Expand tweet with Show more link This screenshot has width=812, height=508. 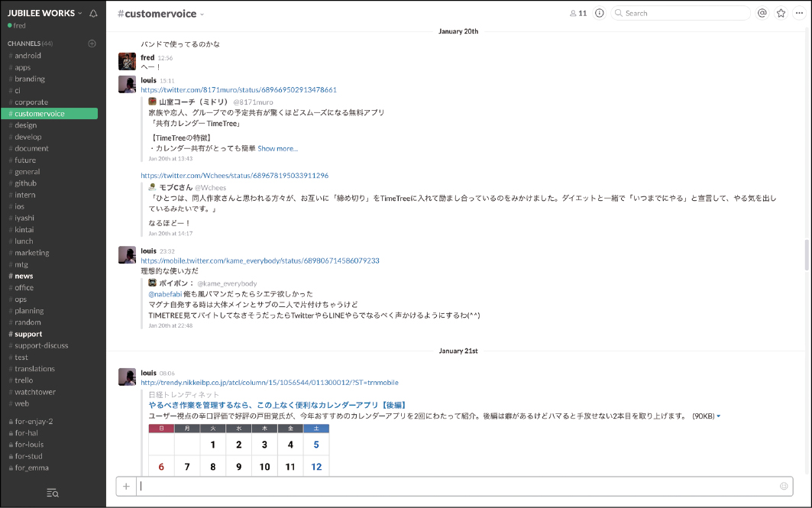[x=277, y=149]
